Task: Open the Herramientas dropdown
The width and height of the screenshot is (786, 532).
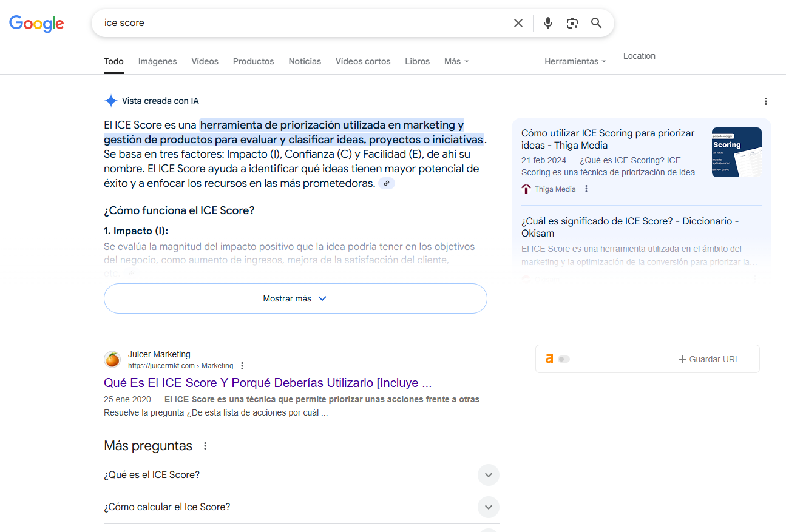Action: click(575, 61)
